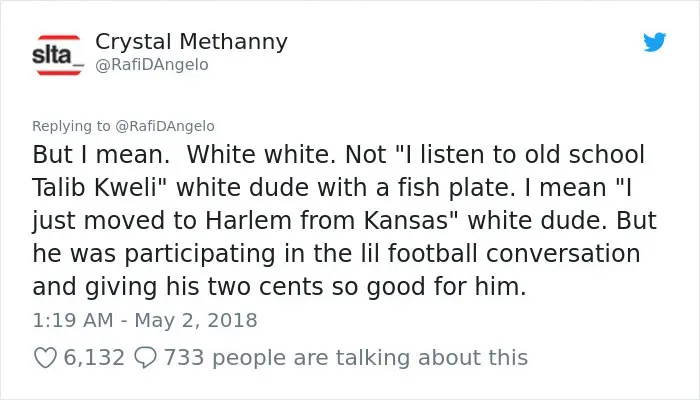Click the reply speech bubble icon
This screenshot has width=700, height=400.
(145, 358)
